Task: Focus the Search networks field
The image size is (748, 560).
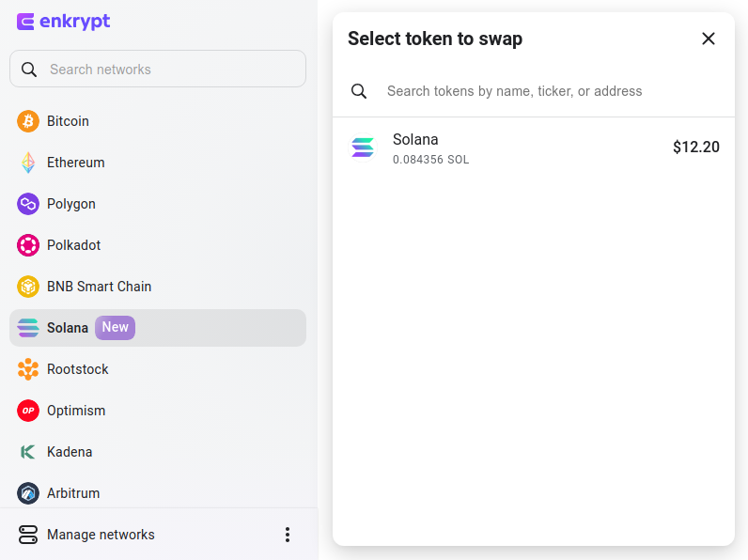Action: tap(158, 69)
